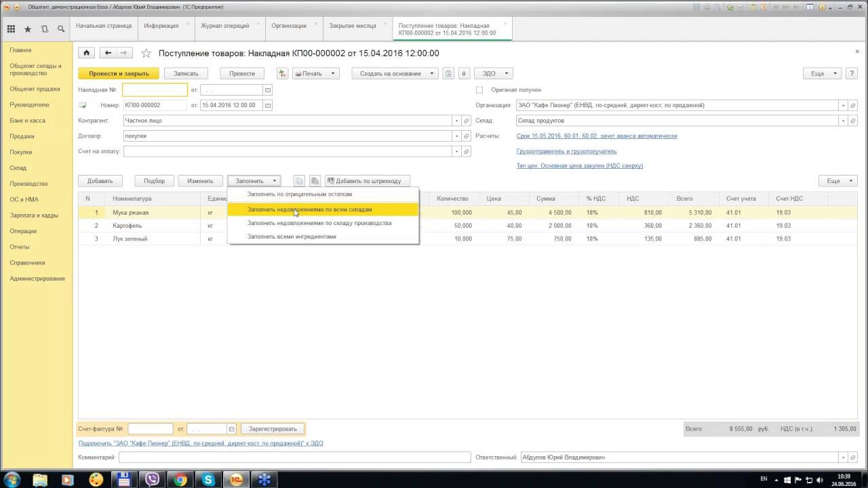The width and height of the screenshot is (868, 488).
Task: Expand the Договор dropdown list
Action: click(x=456, y=136)
